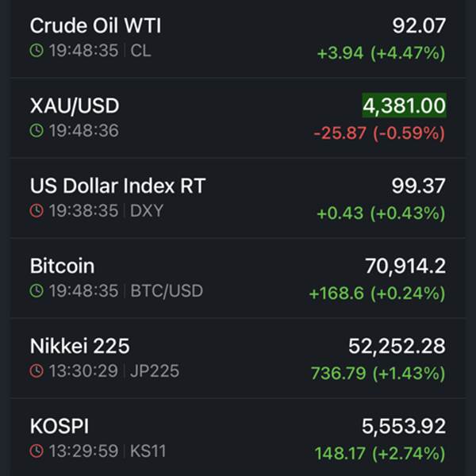Open the Bitcoin instrument details

coord(62,266)
